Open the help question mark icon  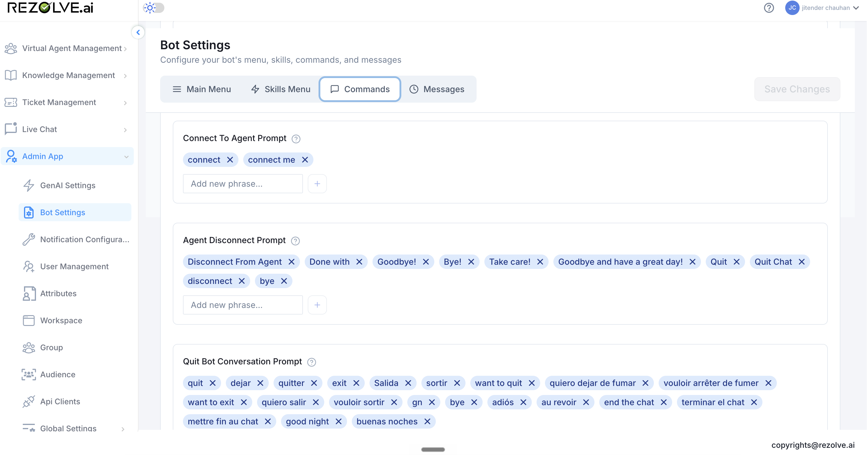[x=769, y=8]
